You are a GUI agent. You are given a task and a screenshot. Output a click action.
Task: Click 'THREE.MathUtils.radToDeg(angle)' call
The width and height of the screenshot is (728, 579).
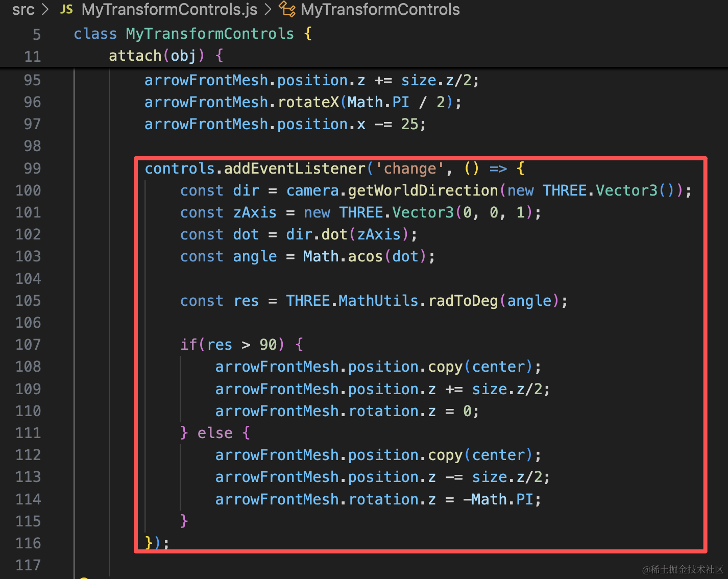[423, 301]
